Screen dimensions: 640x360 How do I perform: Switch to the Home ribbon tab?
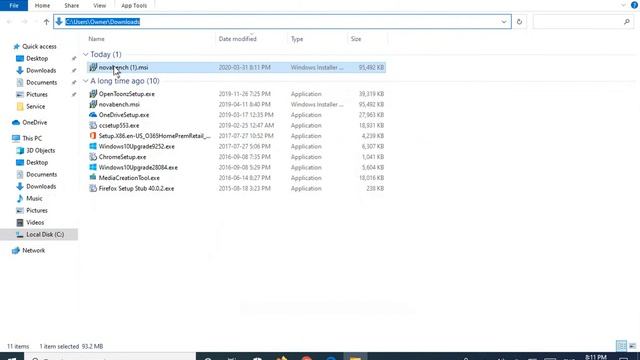[42, 6]
